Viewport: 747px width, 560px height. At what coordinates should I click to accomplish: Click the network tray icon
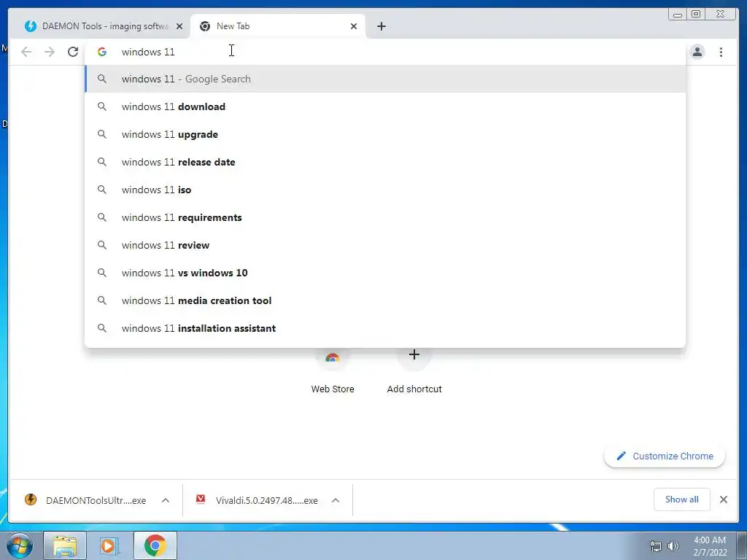656,546
